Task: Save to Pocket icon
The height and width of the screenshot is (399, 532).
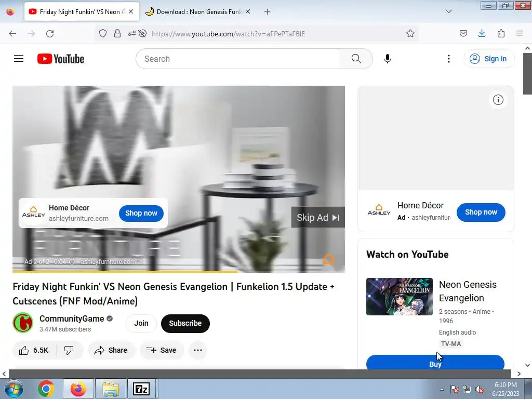Action: pyautogui.click(x=463, y=34)
